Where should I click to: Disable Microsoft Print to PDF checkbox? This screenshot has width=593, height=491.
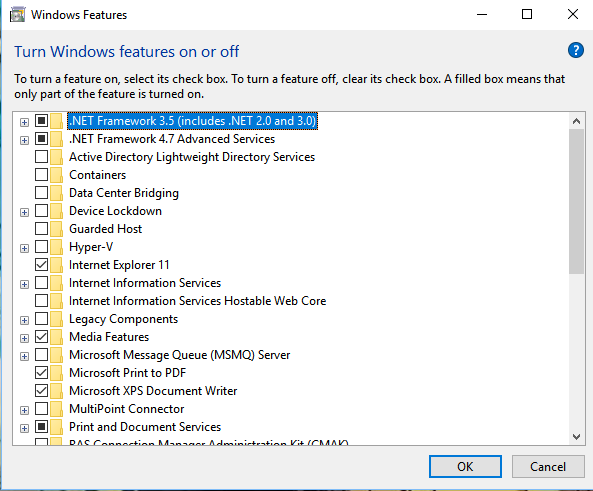41,373
